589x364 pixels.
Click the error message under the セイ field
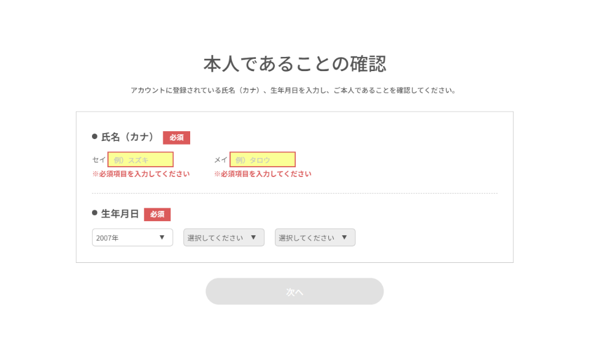pos(141,174)
